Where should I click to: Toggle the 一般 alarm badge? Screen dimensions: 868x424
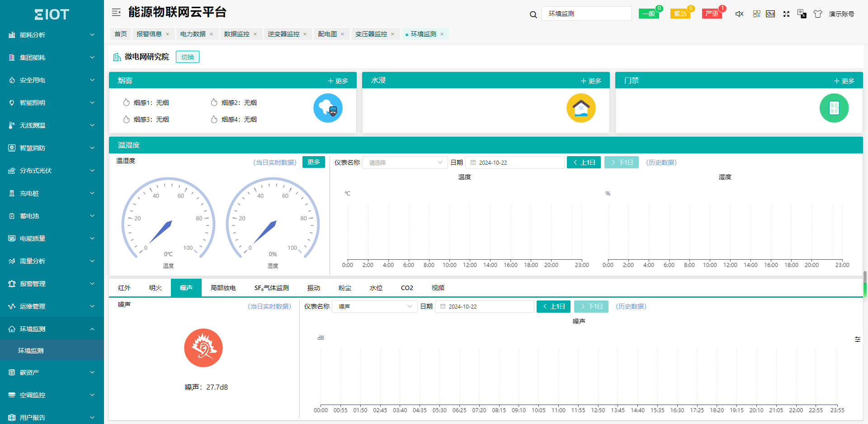coord(649,14)
